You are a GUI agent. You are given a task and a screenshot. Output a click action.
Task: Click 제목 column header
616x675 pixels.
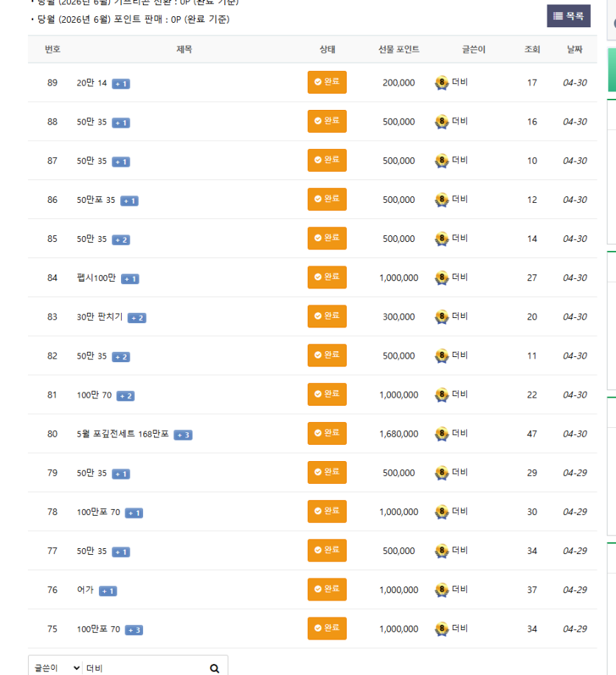(184, 49)
